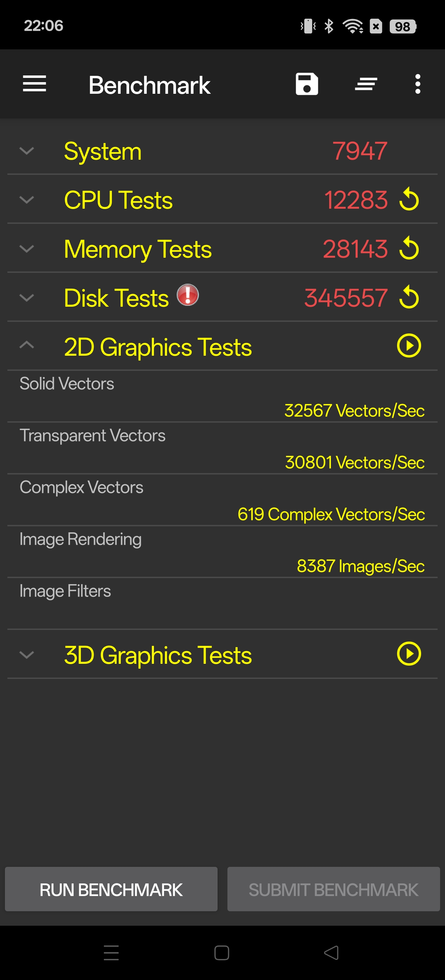This screenshot has width=445, height=980.
Task: Select the Solid Vectors test row
Action: click(222, 397)
